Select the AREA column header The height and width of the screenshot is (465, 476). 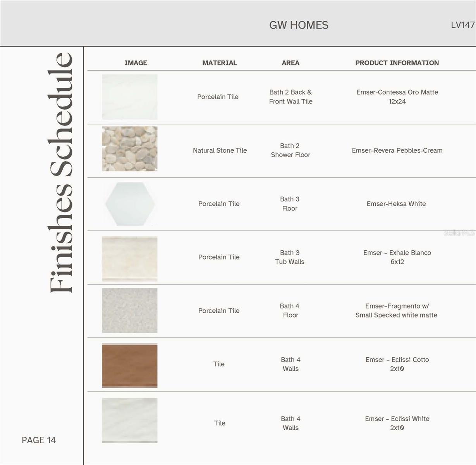click(x=290, y=62)
